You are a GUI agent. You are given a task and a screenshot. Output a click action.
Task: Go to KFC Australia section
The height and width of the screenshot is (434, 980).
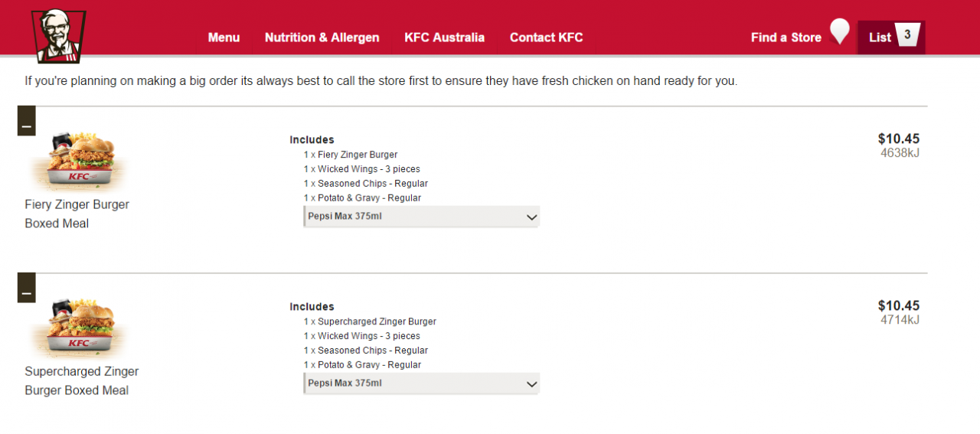444,38
